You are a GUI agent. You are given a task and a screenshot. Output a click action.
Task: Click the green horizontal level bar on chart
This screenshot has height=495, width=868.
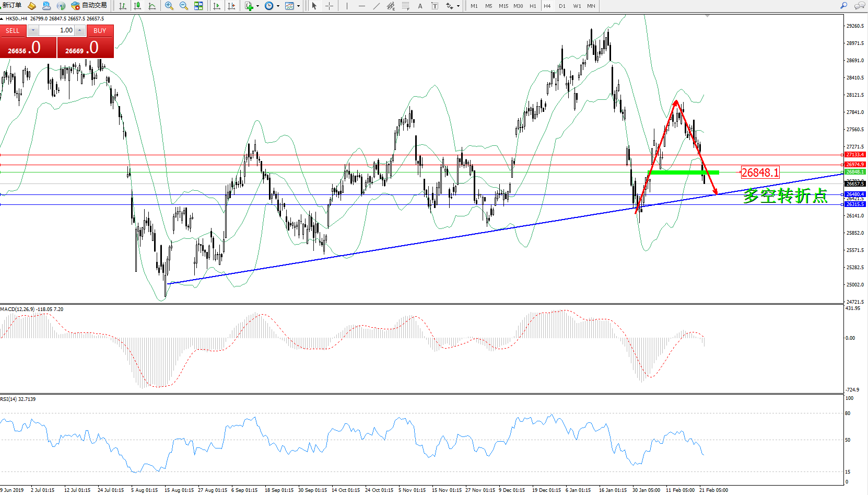click(683, 172)
